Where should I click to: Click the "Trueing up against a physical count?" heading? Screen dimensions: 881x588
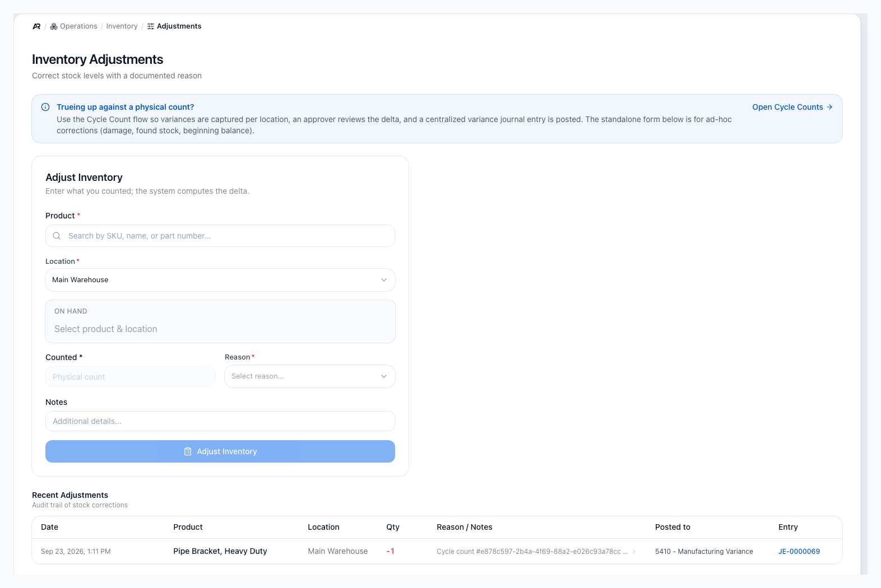[x=126, y=107]
